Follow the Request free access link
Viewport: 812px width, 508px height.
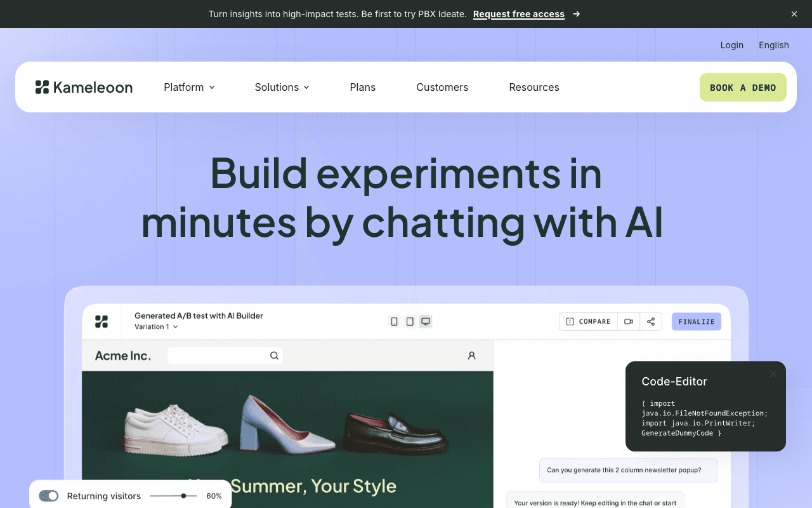519,14
